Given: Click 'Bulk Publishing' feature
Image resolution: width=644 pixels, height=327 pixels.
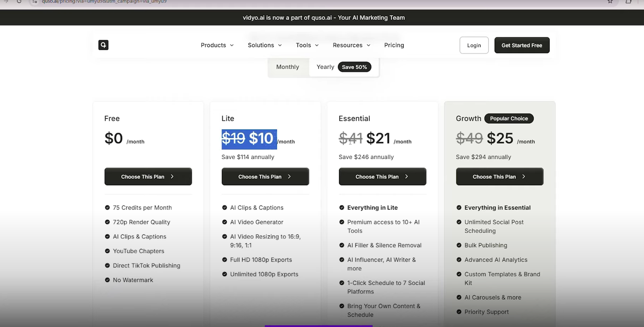Looking at the screenshot, I should 486,246.
